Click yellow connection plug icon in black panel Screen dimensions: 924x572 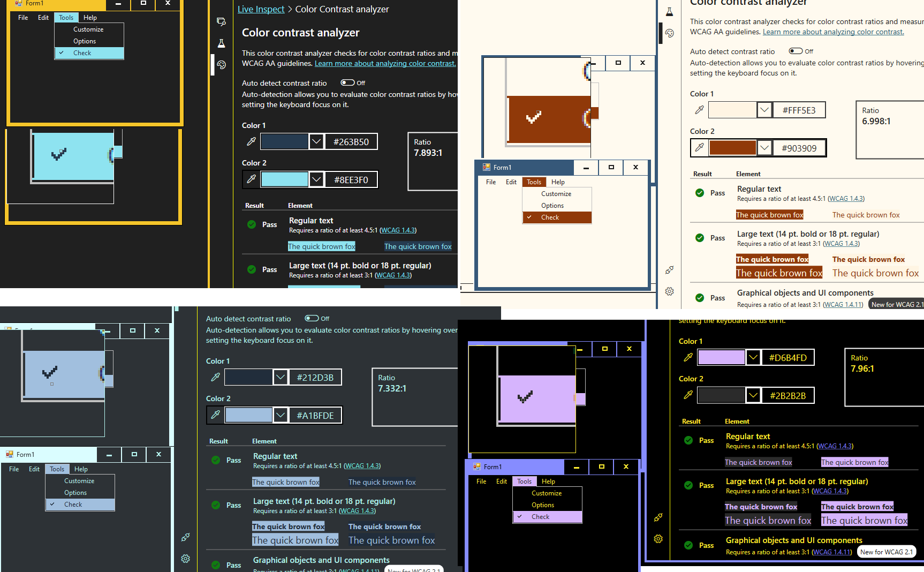click(658, 517)
